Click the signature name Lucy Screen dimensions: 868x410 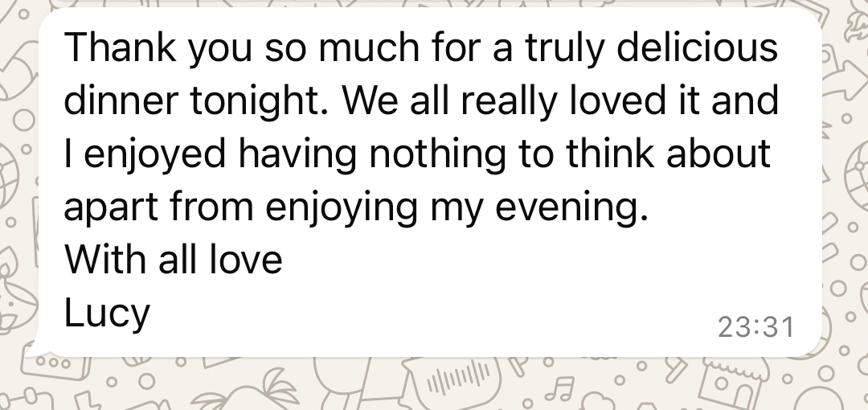click(x=107, y=314)
